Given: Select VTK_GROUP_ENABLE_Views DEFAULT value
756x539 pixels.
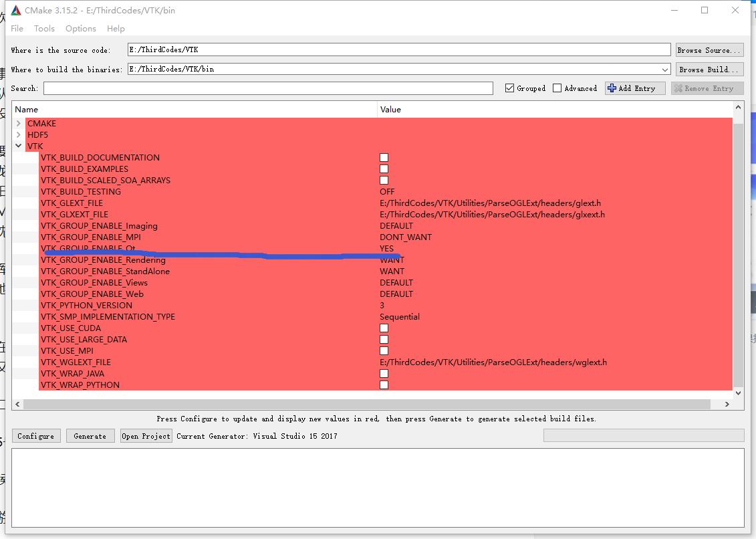Looking at the screenshot, I should point(396,283).
